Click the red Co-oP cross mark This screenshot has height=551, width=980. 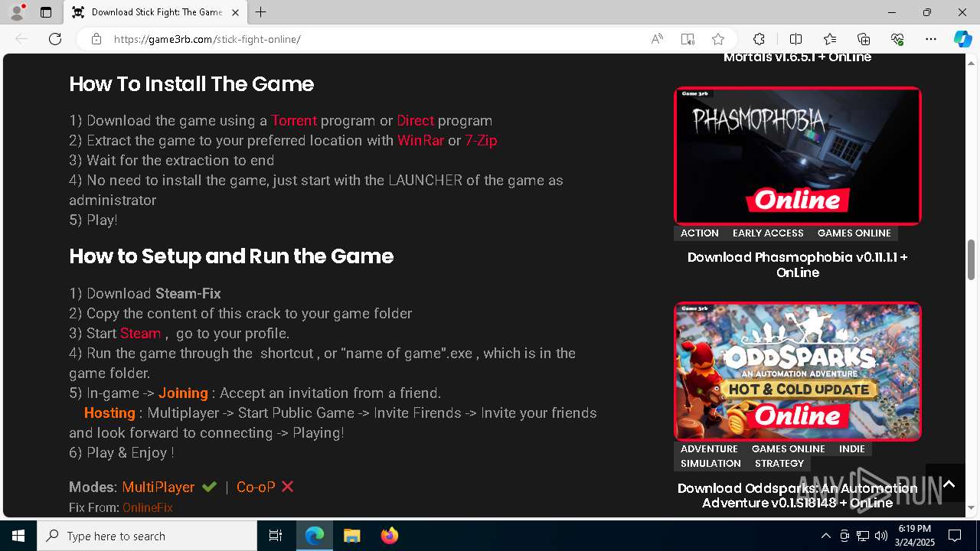click(288, 487)
